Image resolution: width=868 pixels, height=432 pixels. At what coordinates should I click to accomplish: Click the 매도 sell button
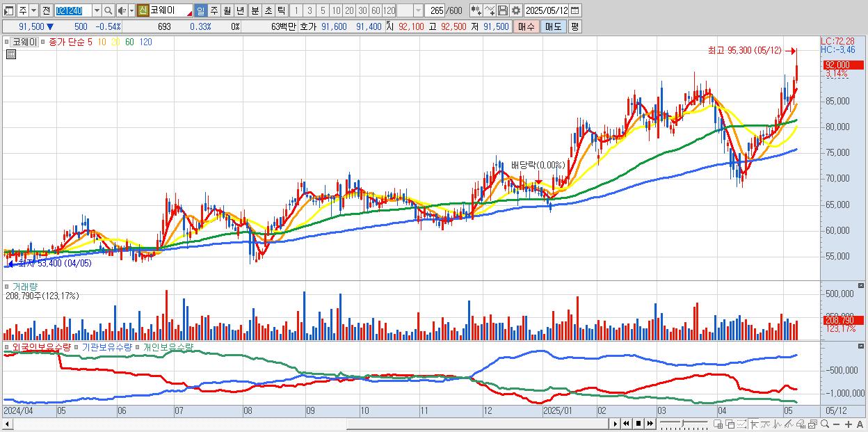pos(554,26)
